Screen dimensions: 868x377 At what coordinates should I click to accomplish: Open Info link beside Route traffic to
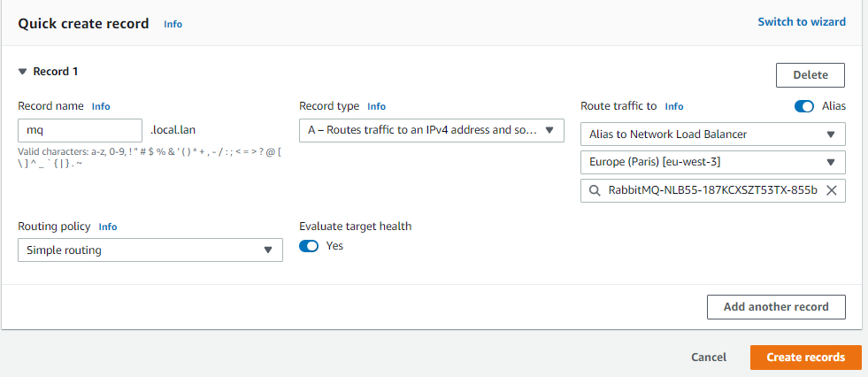coord(674,106)
